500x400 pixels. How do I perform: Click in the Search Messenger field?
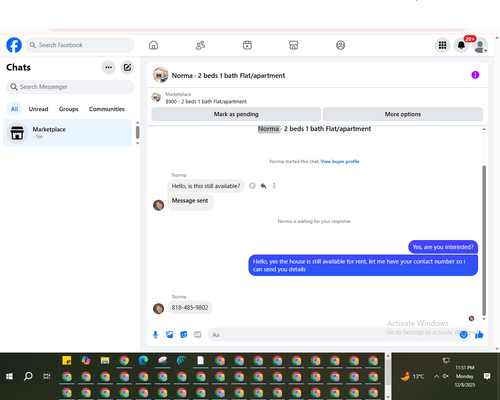[70, 87]
